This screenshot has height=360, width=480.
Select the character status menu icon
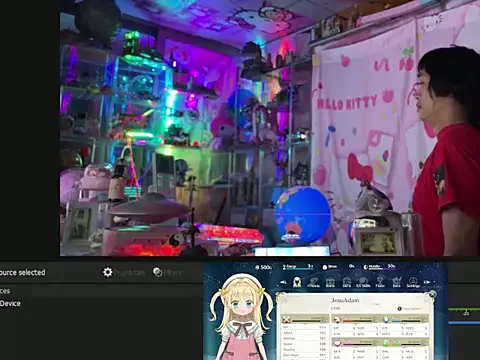297,282
